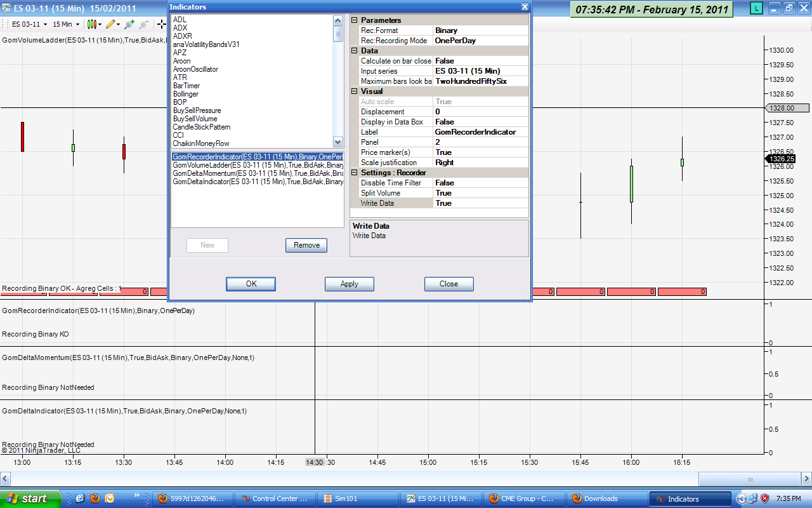Screen dimensions: 812x508
Task: Select ChaikinMoneyFlow in the indicator list
Action: pyautogui.click(x=201, y=144)
